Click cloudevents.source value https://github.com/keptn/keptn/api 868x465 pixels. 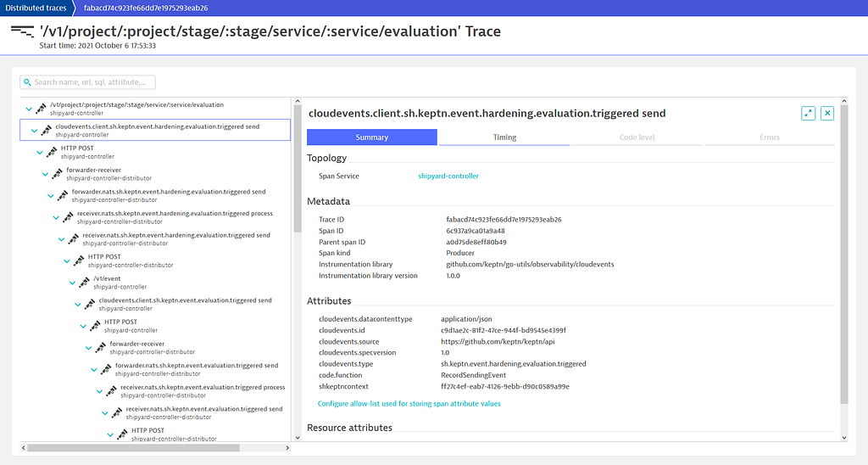(498, 341)
